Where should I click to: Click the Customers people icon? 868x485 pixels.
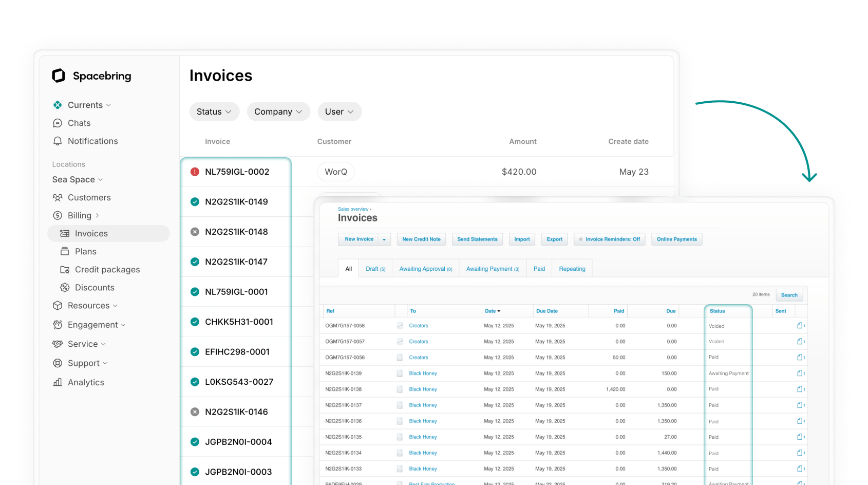[58, 197]
